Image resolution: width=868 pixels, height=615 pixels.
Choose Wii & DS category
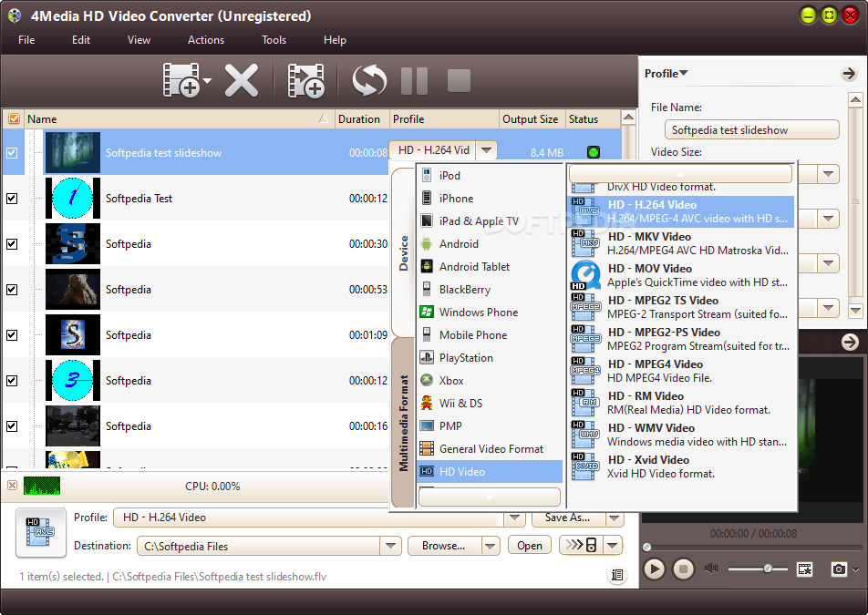click(490, 404)
